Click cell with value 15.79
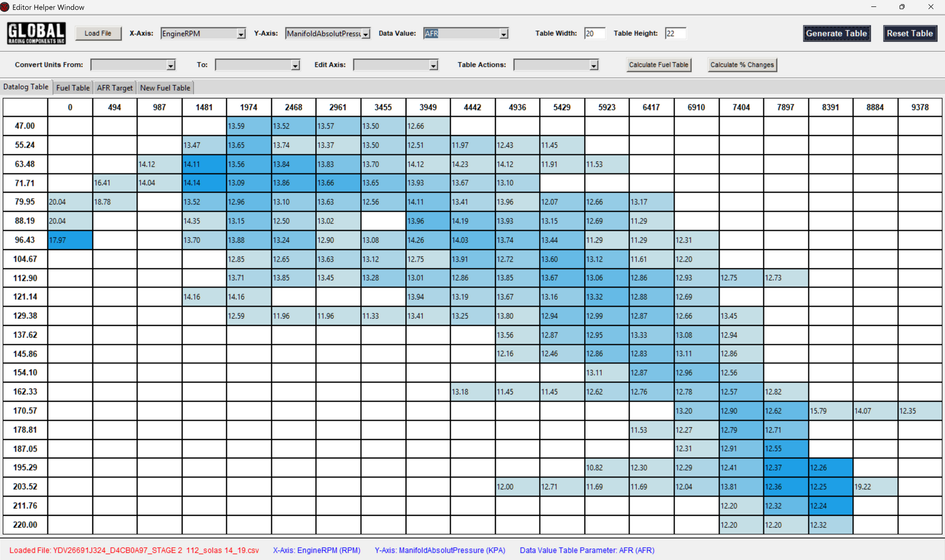 click(x=830, y=411)
